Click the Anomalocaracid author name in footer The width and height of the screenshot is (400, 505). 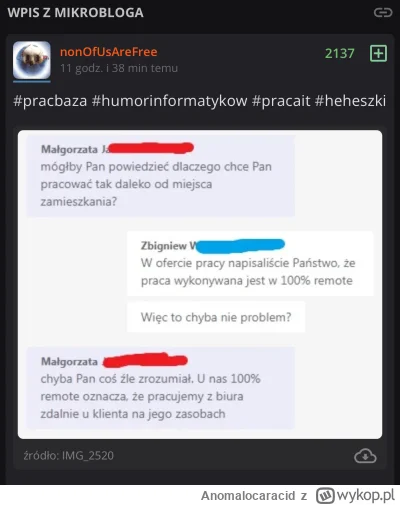(x=248, y=496)
